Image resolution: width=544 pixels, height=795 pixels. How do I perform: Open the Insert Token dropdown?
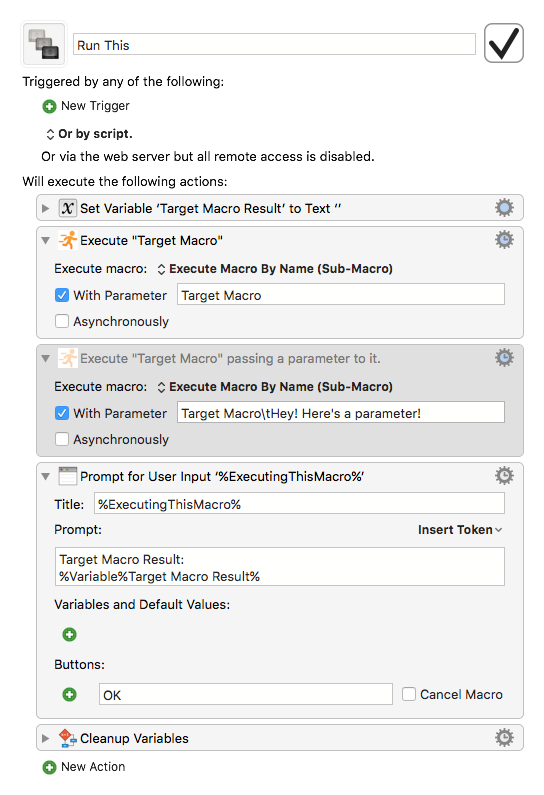(460, 530)
